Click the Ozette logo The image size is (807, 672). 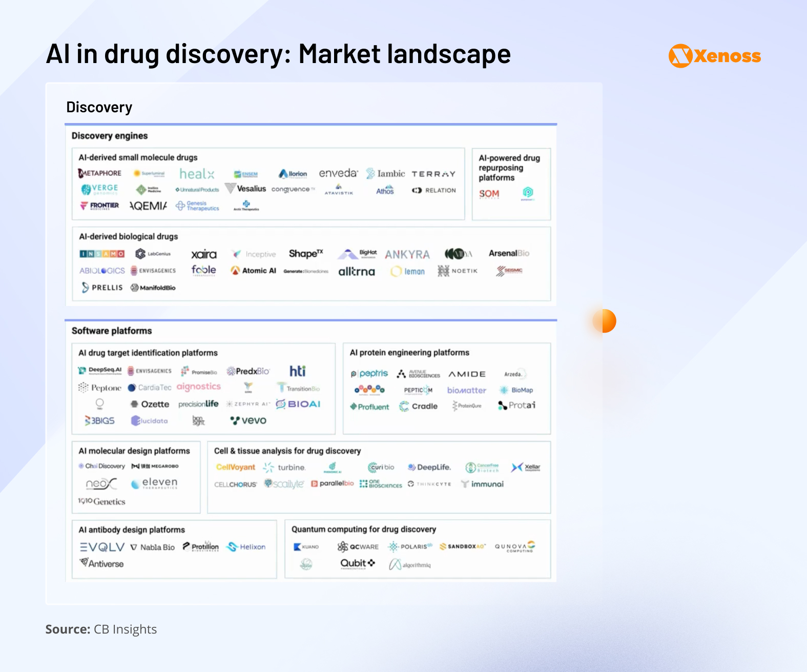click(x=150, y=404)
